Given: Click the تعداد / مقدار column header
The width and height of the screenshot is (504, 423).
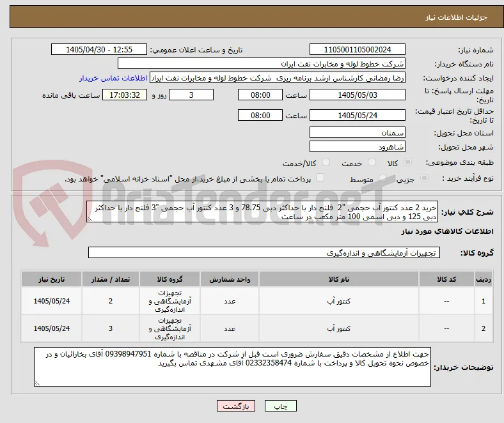Looking at the screenshot, I should [111, 279].
